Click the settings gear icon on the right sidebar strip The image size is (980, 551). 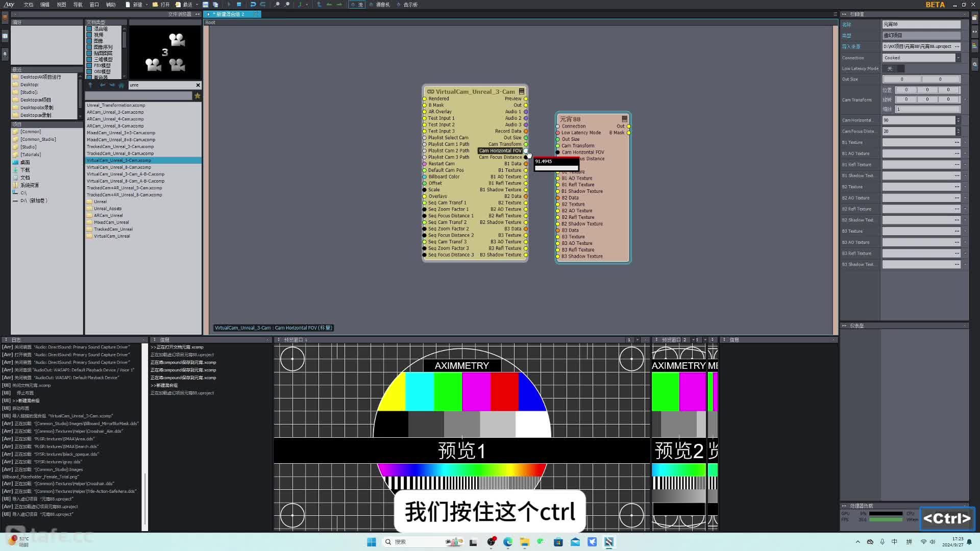click(x=974, y=64)
